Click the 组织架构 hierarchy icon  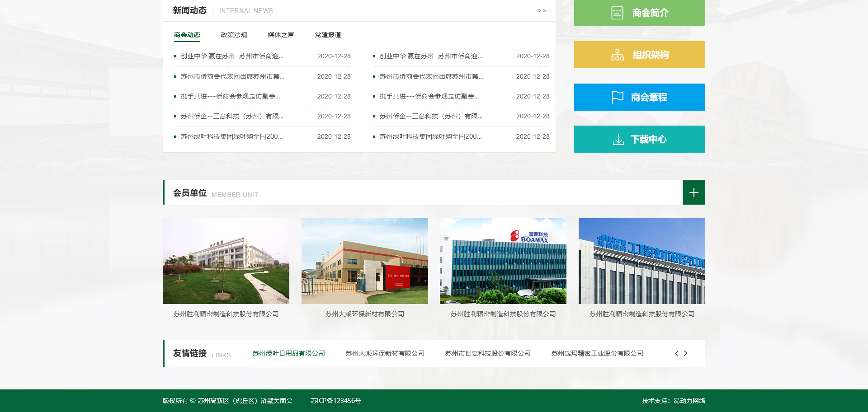tap(617, 55)
